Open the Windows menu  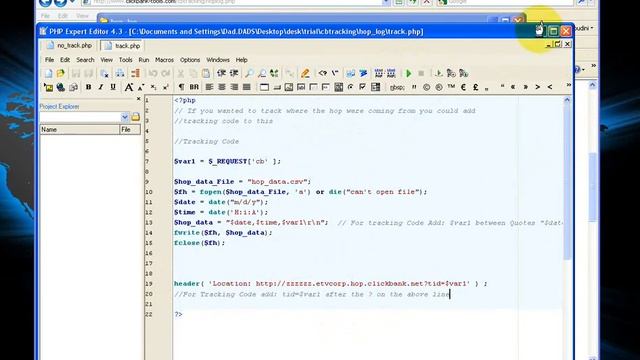click(x=218, y=60)
